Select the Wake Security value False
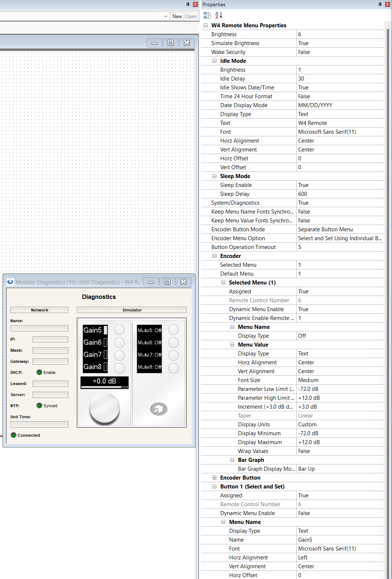 coord(340,52)
